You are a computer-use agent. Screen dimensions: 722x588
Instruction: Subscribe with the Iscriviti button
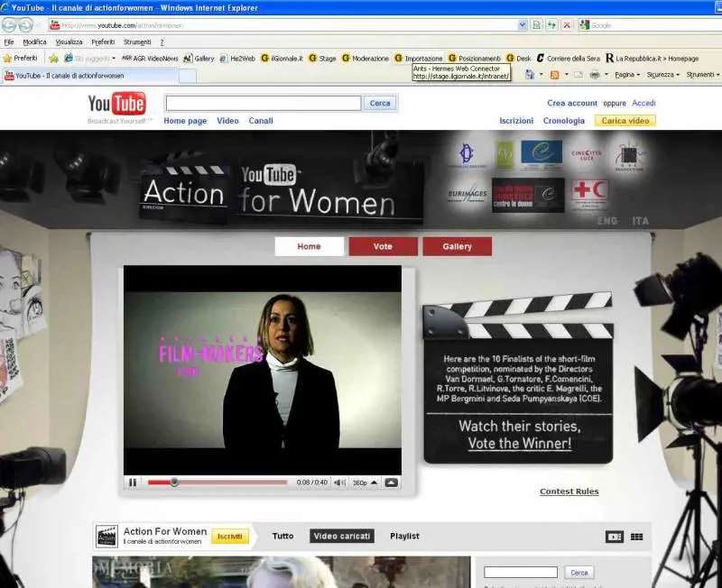(x=230, y=537)
